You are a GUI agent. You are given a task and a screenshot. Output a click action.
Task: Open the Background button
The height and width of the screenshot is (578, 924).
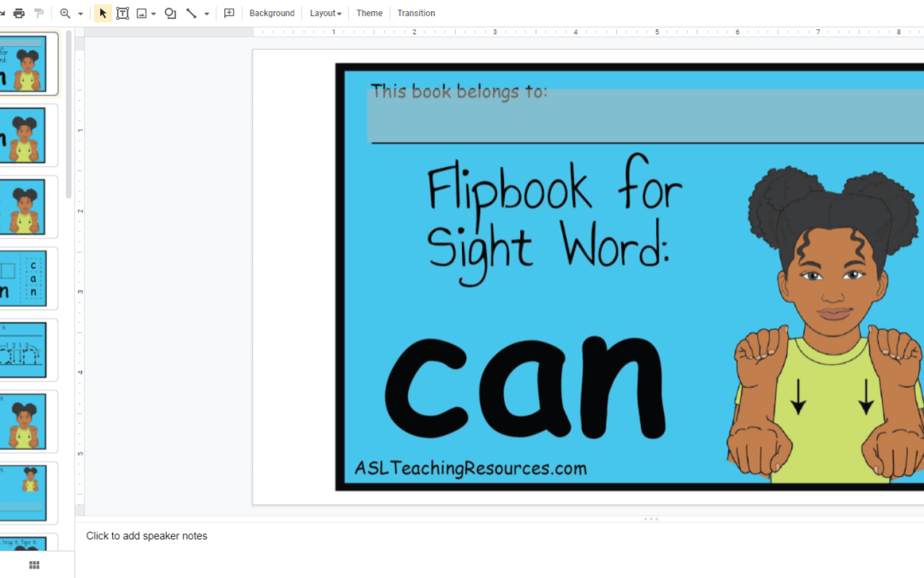pyautogui.click(x=272, y=13)
